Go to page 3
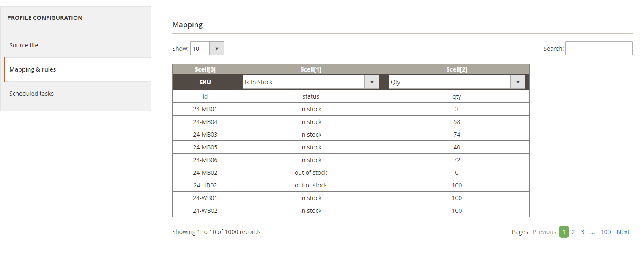Screen dimensions: 644x256 tap(582, 232)
